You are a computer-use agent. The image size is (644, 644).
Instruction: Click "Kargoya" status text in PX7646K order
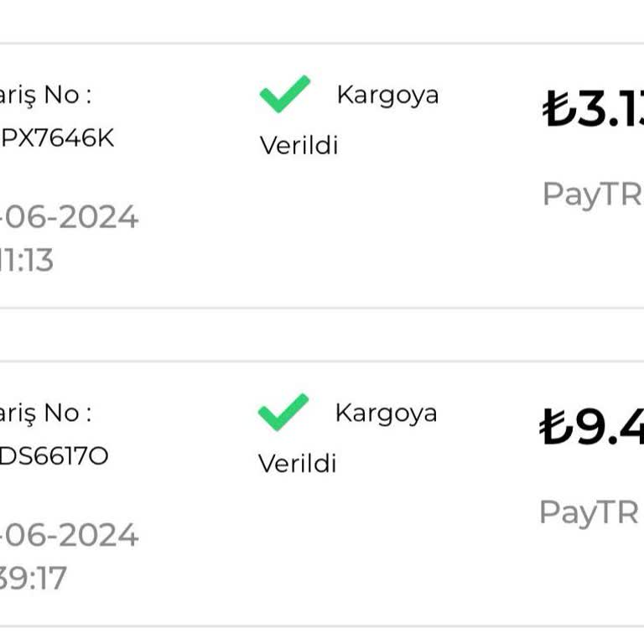pos(387,95)
